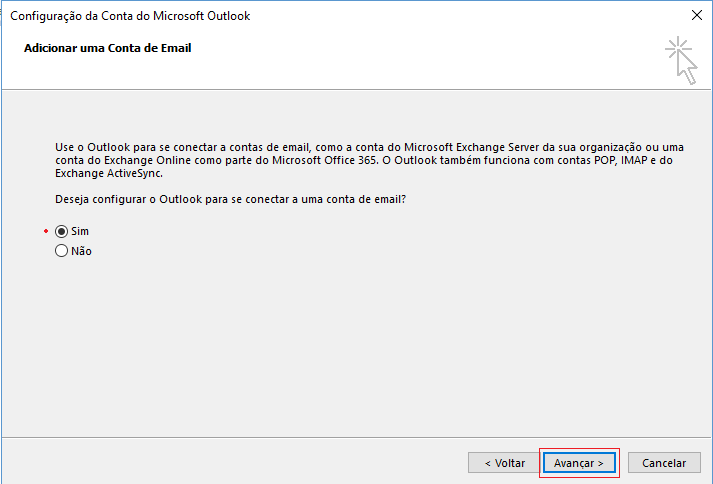The image size is (713, 484).
Task: Select the Não radio button
Action: click(x=61, y=252)
